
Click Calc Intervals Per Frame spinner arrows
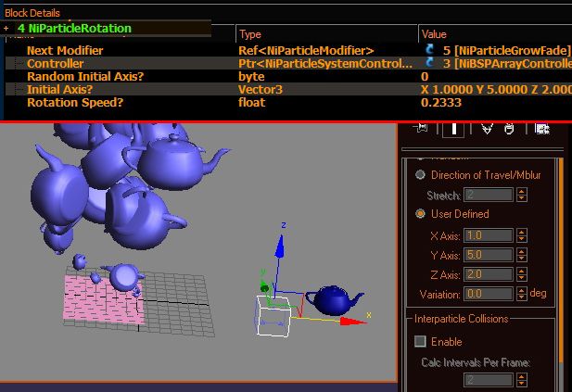(522, 380)
